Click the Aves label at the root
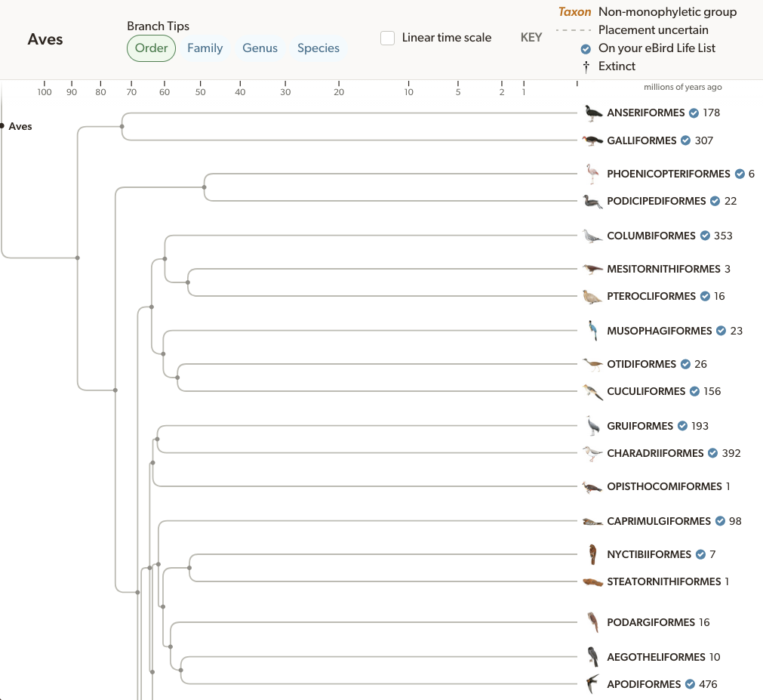This screenshot has height=700, width=763. click(x=20, y=126)
